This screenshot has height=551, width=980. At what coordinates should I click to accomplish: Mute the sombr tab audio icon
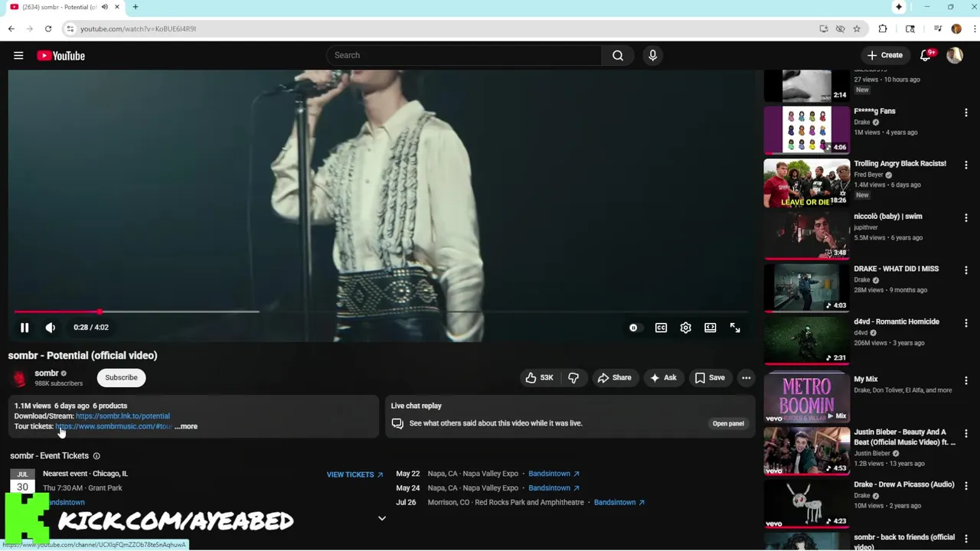pos(105,7)
